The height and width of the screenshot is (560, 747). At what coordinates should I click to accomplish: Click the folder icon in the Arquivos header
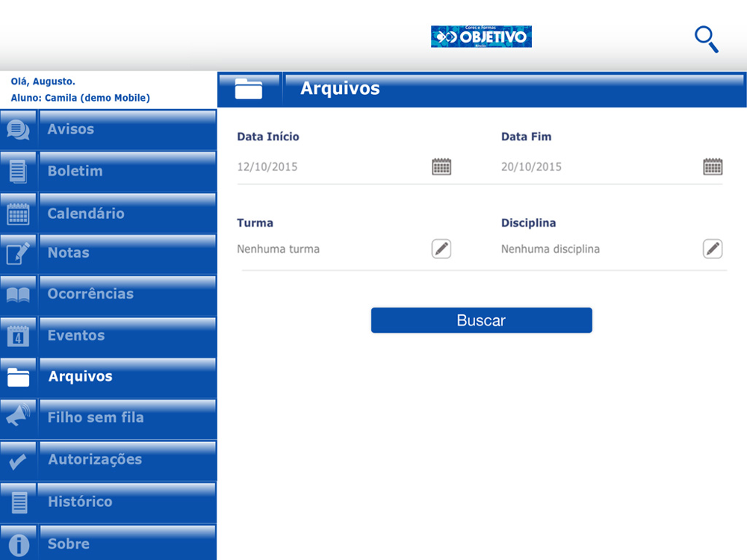coord(249,89)
